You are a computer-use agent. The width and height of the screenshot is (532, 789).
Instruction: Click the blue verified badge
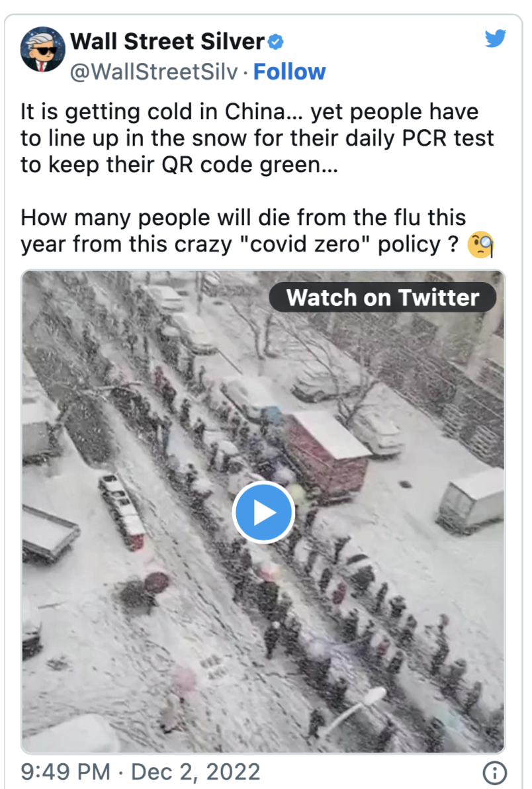click(x=275, y=42)
